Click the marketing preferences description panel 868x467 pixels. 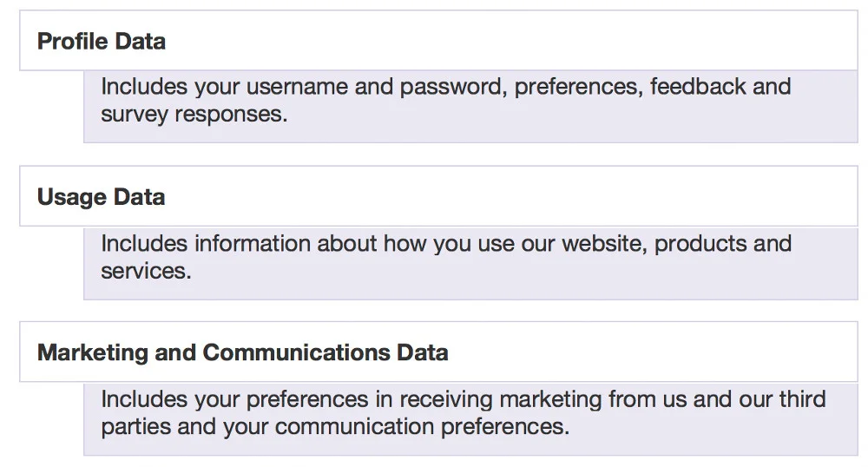(x=470, y=419)
